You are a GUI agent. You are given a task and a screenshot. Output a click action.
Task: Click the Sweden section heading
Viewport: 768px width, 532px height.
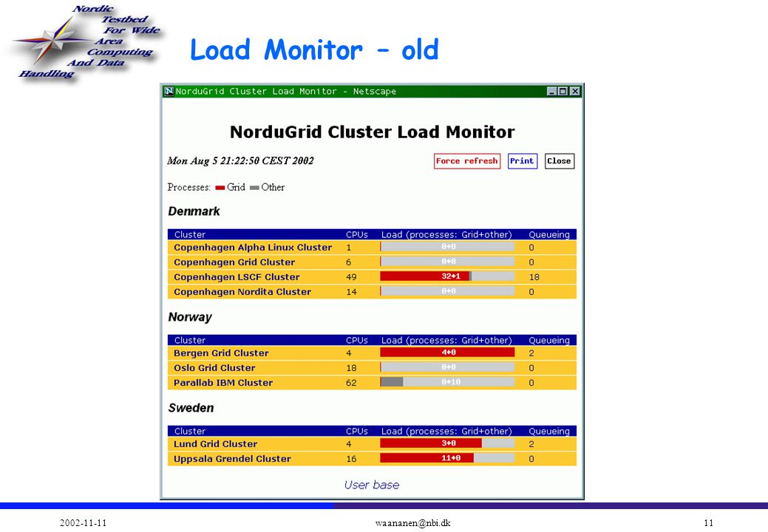191,408
